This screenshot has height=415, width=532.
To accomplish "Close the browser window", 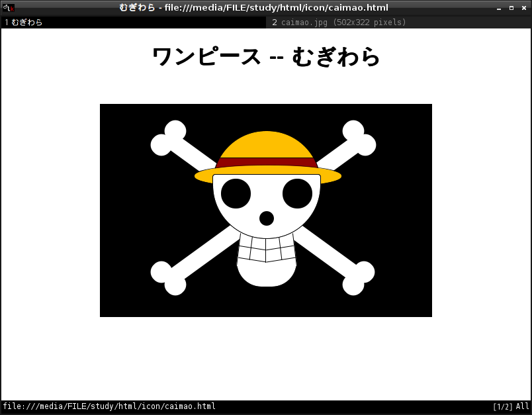I will pyautogui.click(x=524, y=8).
